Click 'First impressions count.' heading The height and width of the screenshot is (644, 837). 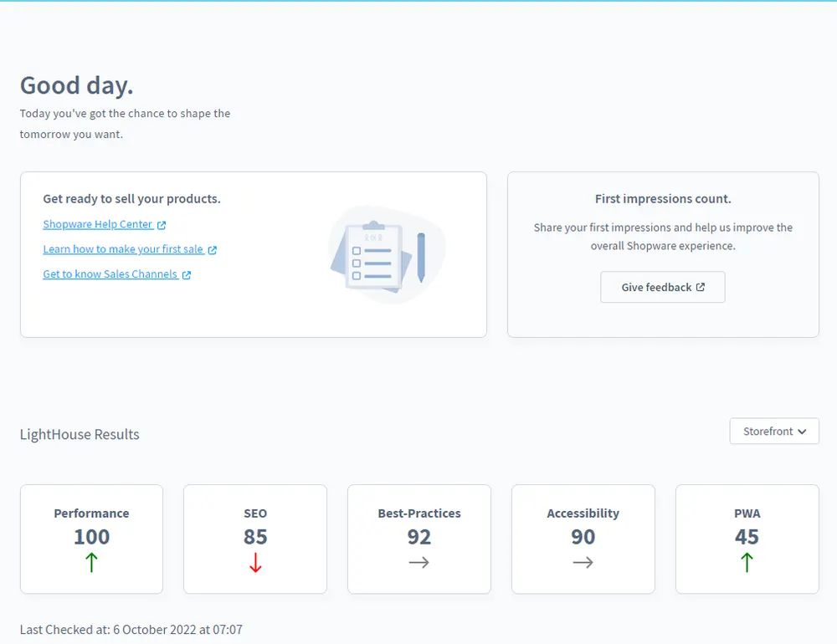[663, 199]
